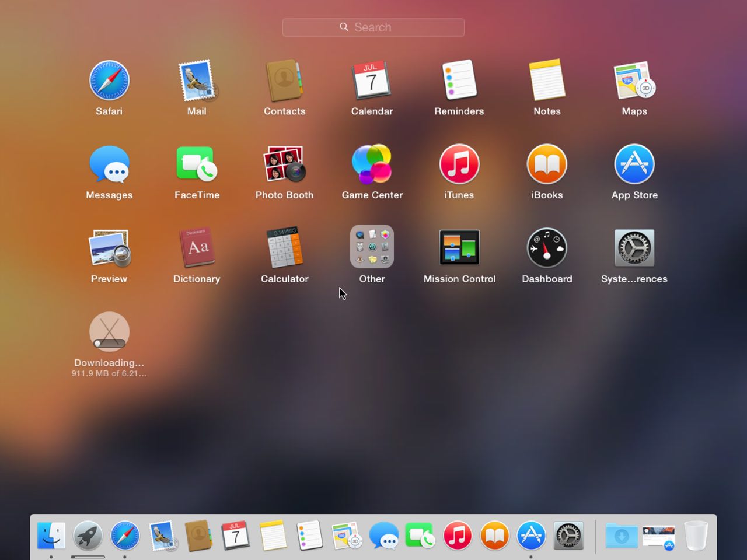Image resolution: width=747 pixels, height=560 pixels.
Task: Open the Dictionary app
Action: (197, 248)
